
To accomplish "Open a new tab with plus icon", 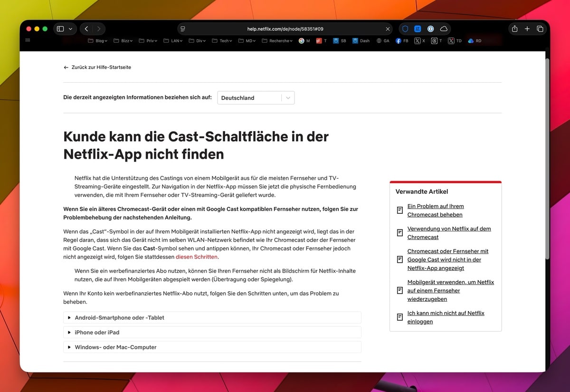I will (x=527, y=29).
